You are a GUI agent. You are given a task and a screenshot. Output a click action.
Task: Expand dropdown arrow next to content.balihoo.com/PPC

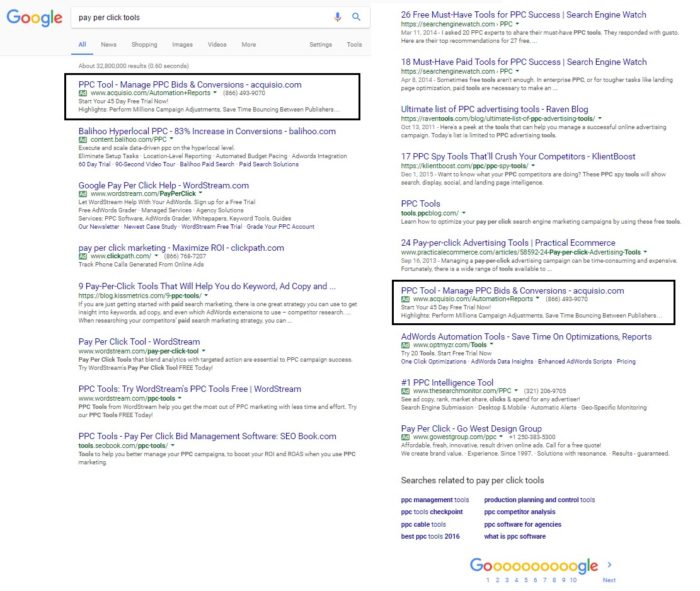point(171,139)
